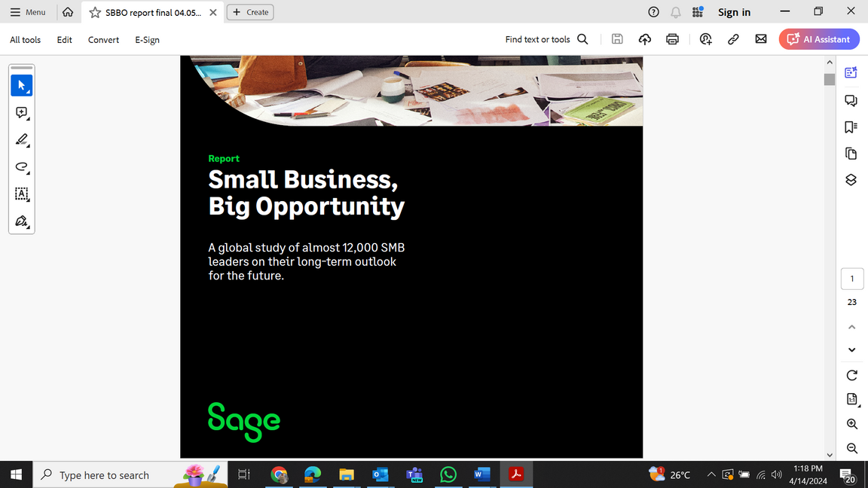Share with others icon
This screenshot has width=868, height=488.
click(x=705, y=39)
